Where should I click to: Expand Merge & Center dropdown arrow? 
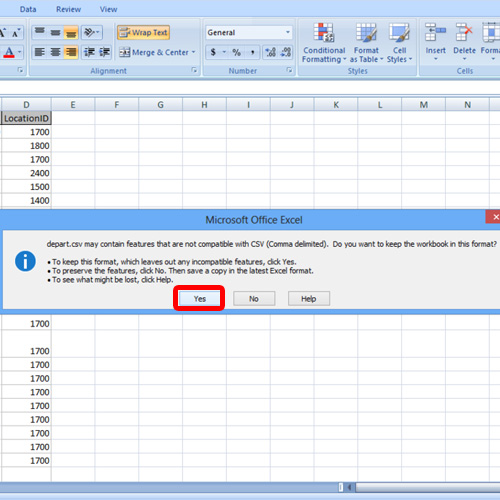193,52
